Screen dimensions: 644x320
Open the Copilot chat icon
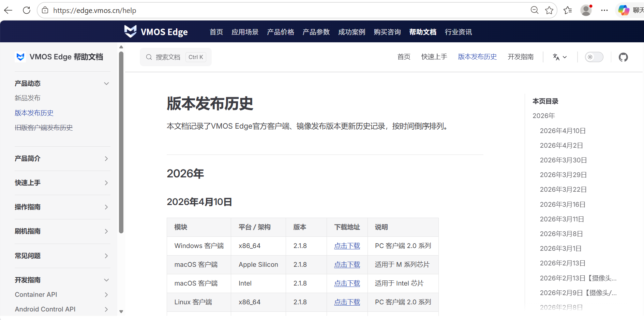(x=624, y=10)
